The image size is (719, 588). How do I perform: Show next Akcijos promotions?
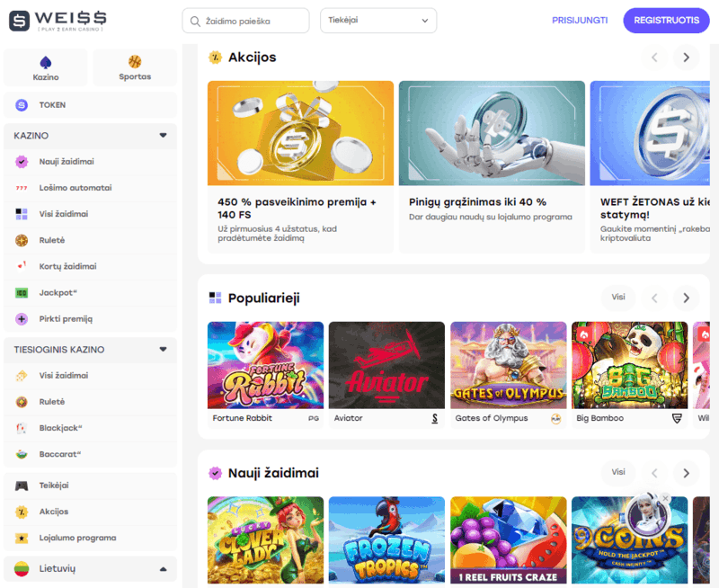[x=686, y=58]
